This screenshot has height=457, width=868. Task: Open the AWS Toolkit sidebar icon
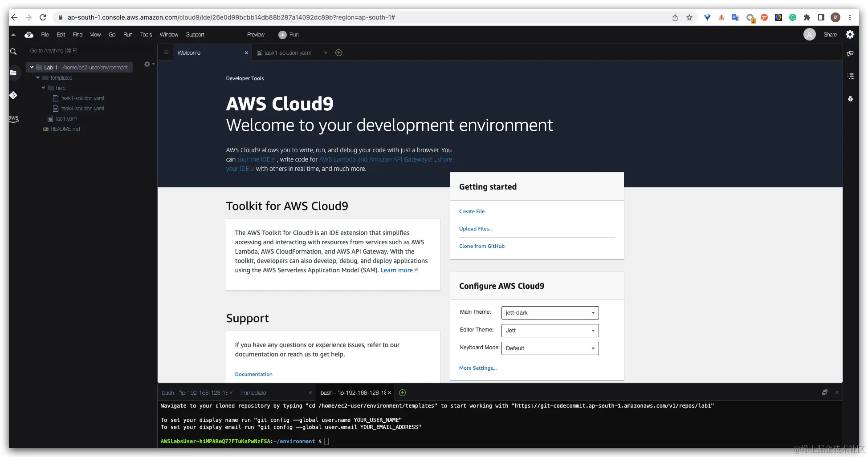tap(13, 118)
